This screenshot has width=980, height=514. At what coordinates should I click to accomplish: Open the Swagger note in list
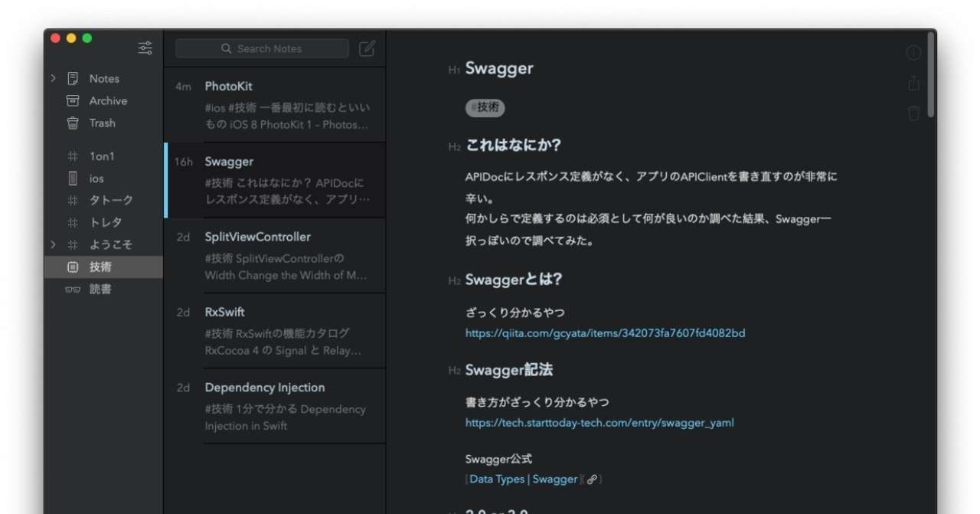tap(274, 180)
